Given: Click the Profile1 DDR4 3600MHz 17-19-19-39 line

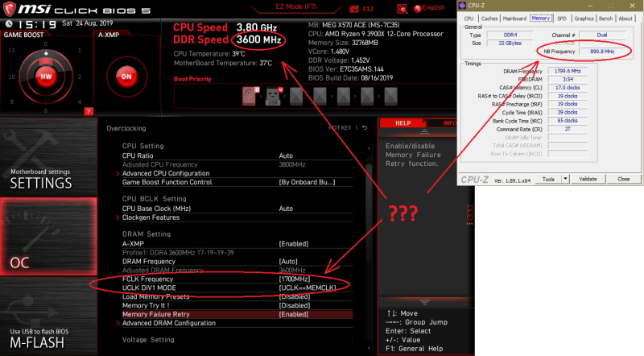Looking at the screenshot, I should [x=178, y=253].
